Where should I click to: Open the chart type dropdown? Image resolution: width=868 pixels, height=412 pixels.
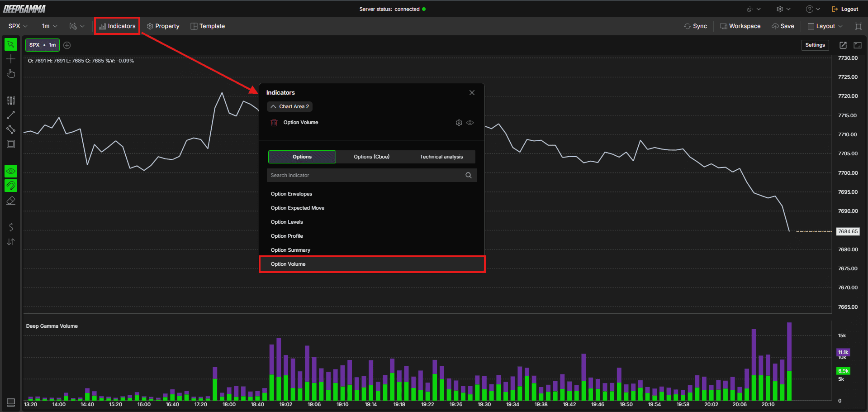(x=77, y=26)
